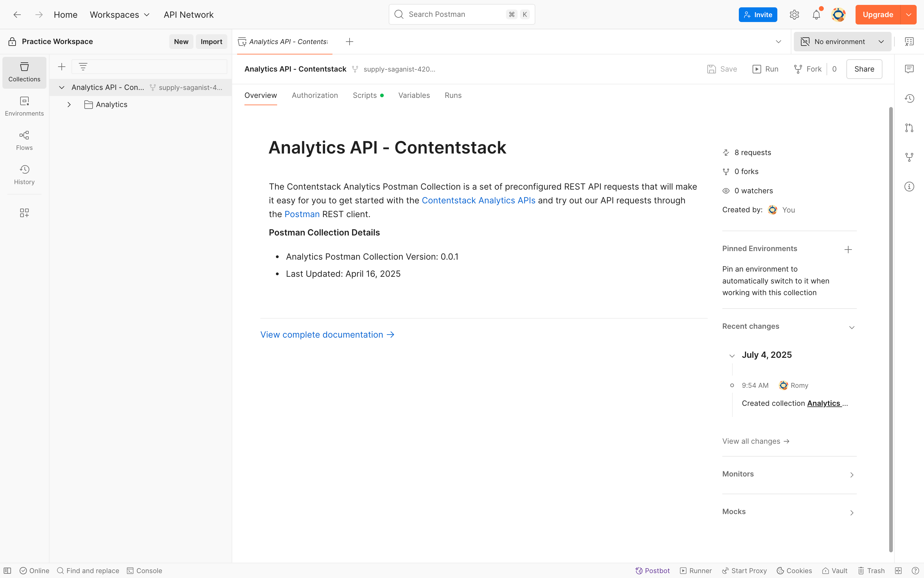Open the No environment selector
Screen dimensions: 924x578
[842, 42]
